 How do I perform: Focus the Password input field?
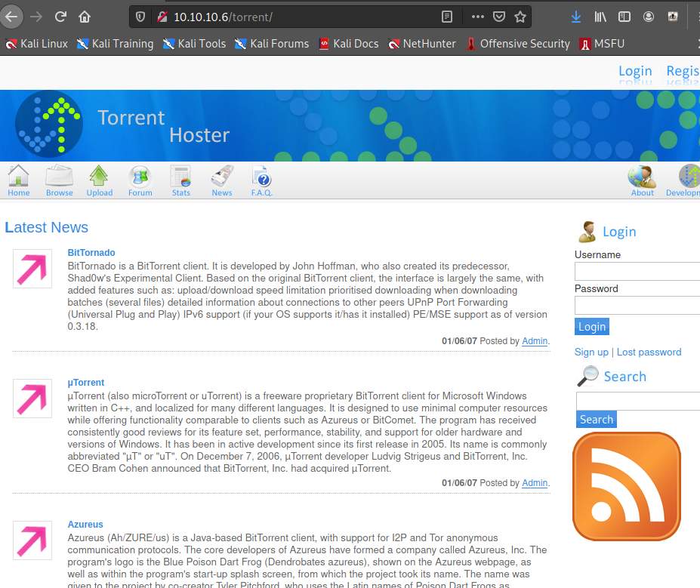(x=637, y=306)
